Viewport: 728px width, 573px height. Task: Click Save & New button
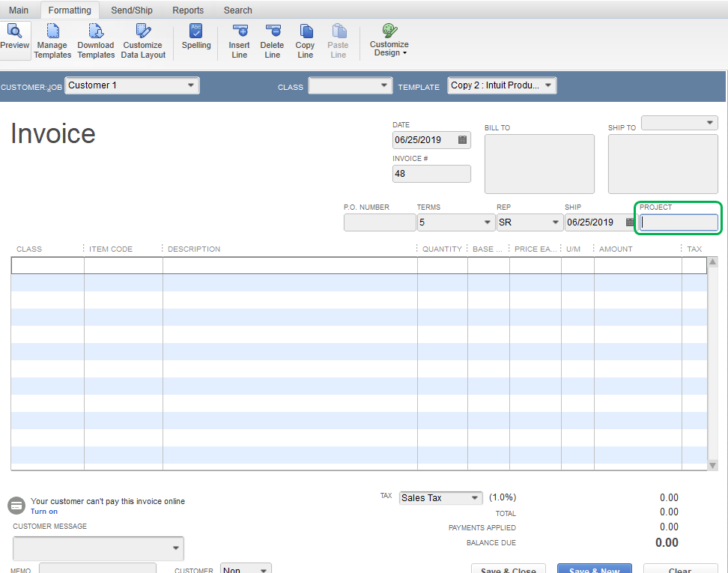pyautogui.click(x=594, y=570)
